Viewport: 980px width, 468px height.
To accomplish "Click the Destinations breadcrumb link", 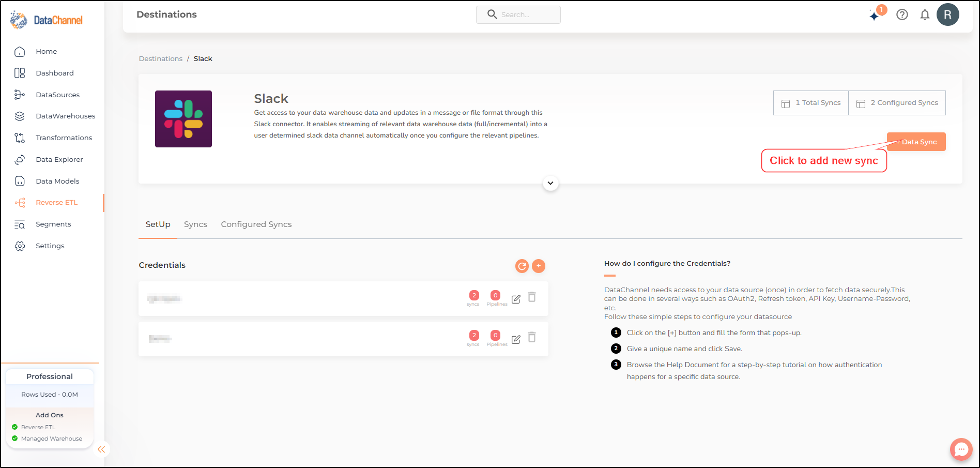I will [x=161, y=59].
